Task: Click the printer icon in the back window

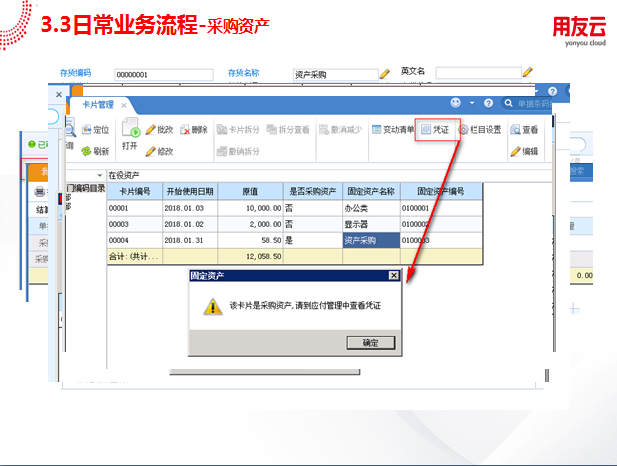Action: pos(40,192)
